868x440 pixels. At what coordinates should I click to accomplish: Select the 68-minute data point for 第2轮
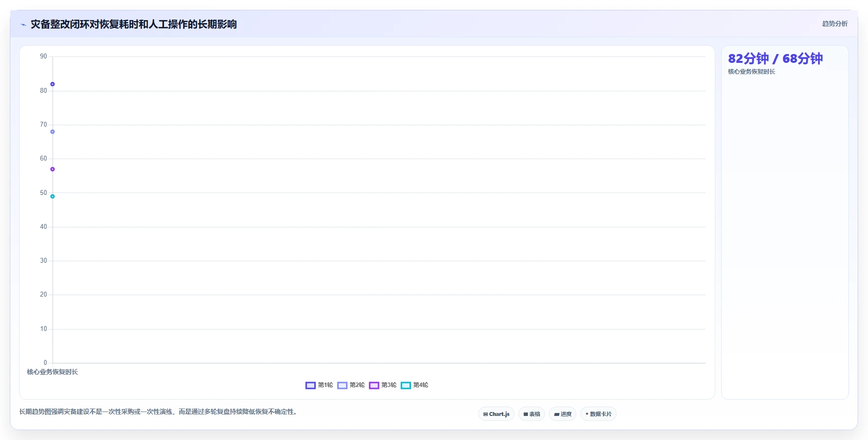[x=53, y=132]
